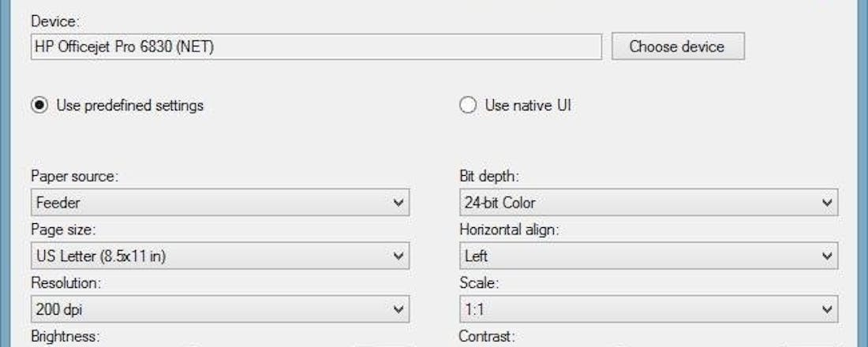Click the Feeder value in Paper source box

coord(58,203)
